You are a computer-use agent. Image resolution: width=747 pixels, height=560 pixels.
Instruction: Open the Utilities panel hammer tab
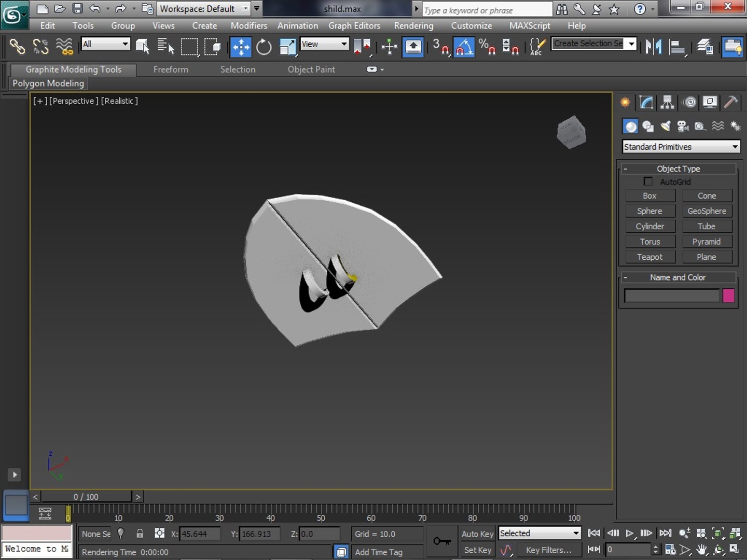[x=730, y=102]
